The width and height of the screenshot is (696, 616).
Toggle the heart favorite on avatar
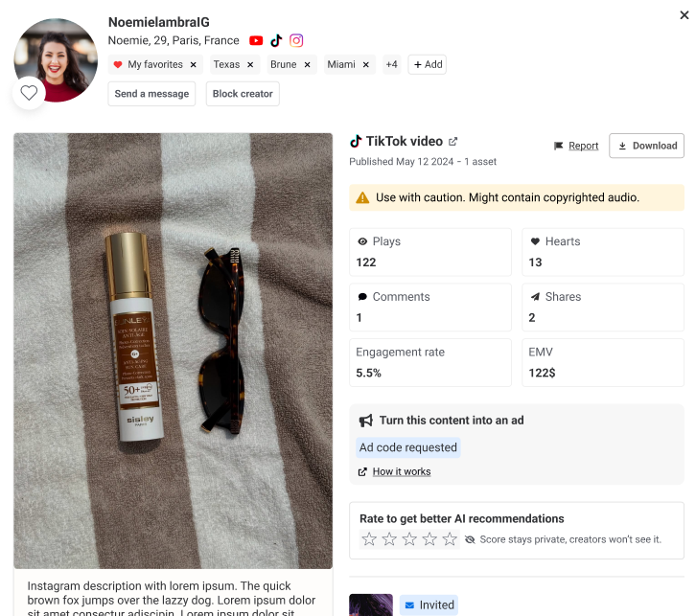(29, 93)
